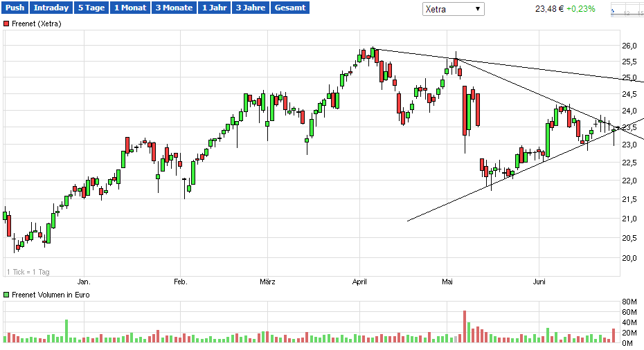Enable the Push live-update mode
The image size is (644, 350).
pos(15,8)
